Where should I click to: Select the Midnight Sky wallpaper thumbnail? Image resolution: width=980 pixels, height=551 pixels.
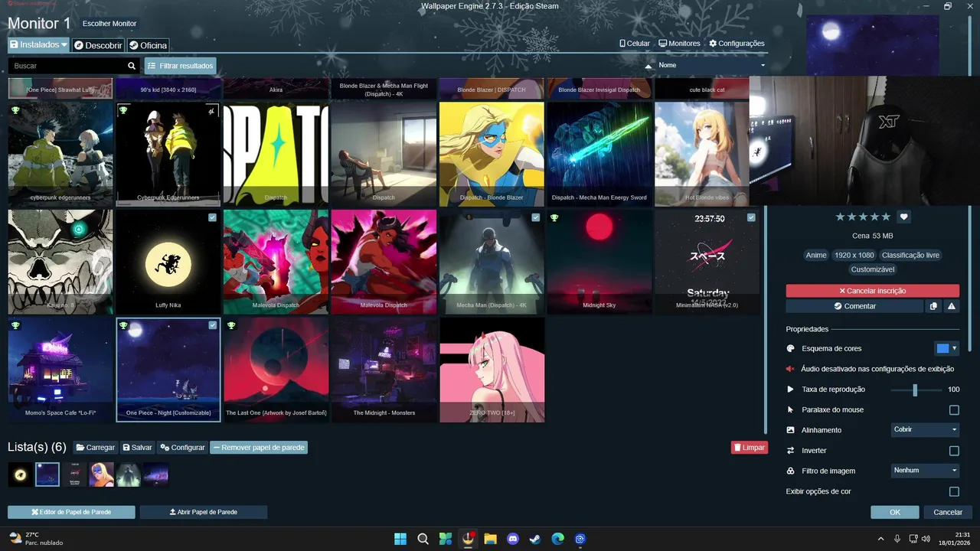599,262
